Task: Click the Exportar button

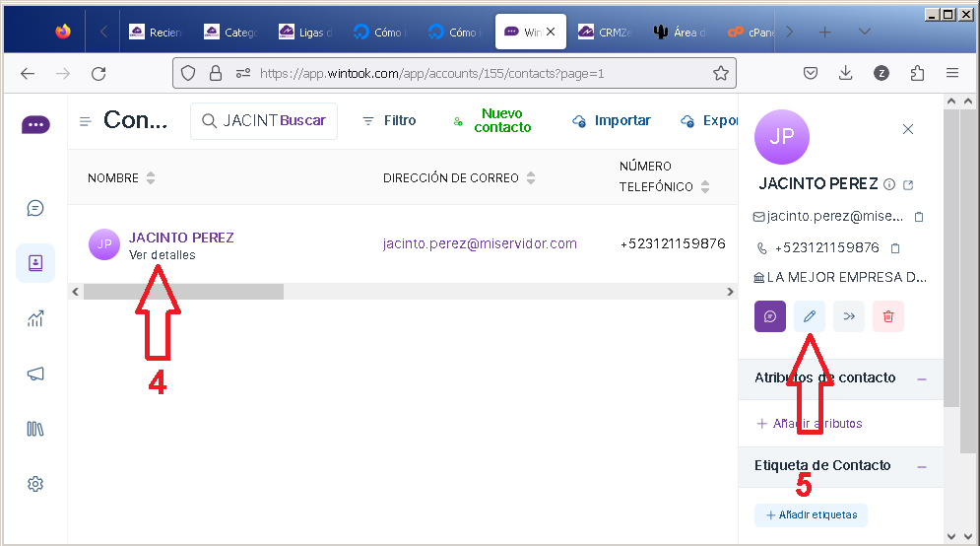Action: [709, 120]
